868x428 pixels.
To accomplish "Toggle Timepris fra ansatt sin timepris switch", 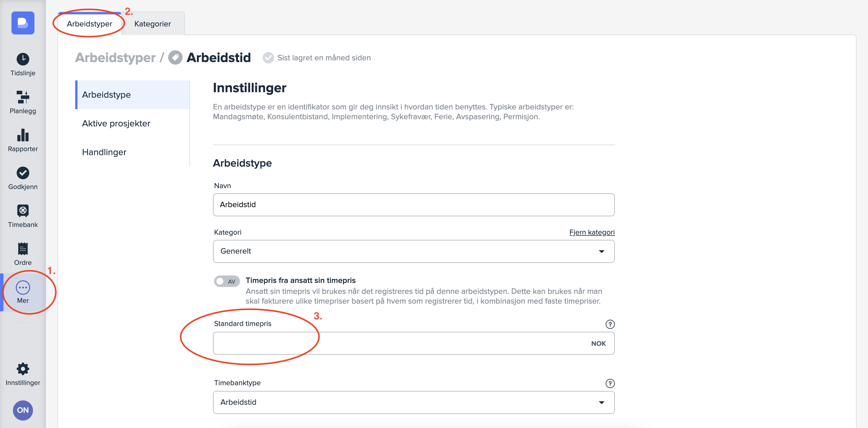I will click(227, 281).
